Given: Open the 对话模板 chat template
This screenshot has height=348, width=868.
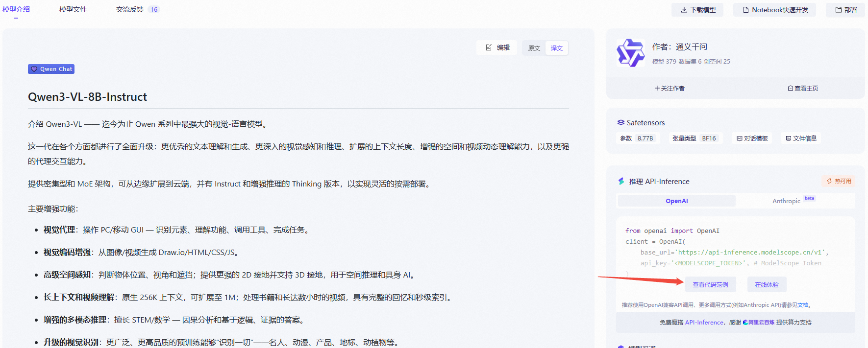Looking at the screenshot, I should click(752, 139).
